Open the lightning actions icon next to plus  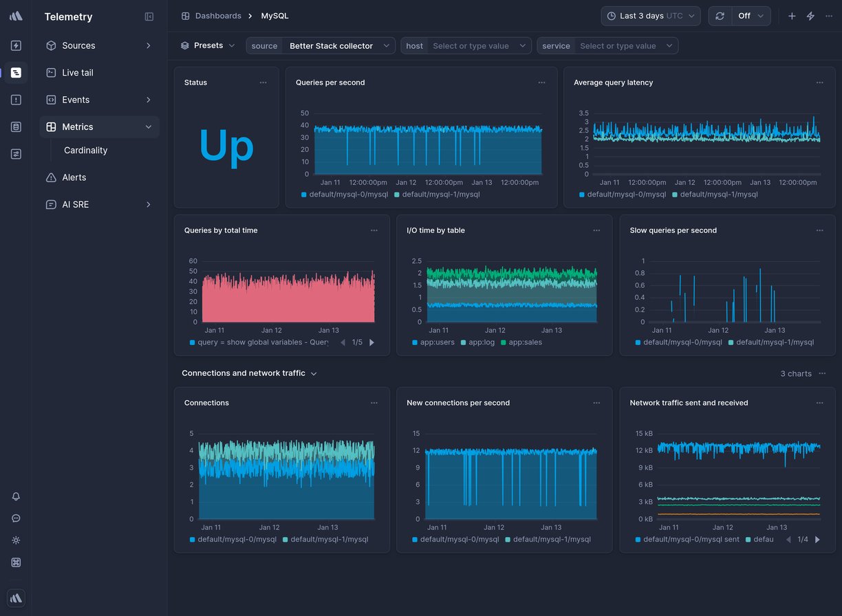[x=810, y=15]
